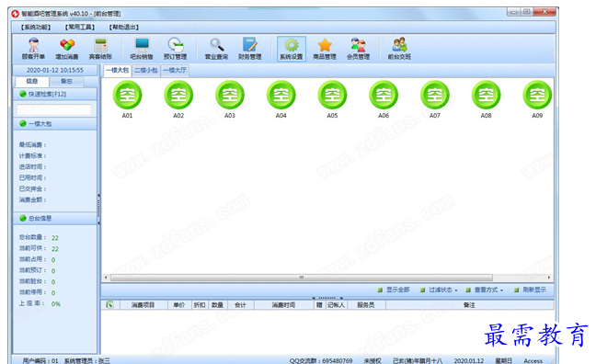Open 查看方式 dropdown
This screenshot has width=596, height=364.
[485, 290]
